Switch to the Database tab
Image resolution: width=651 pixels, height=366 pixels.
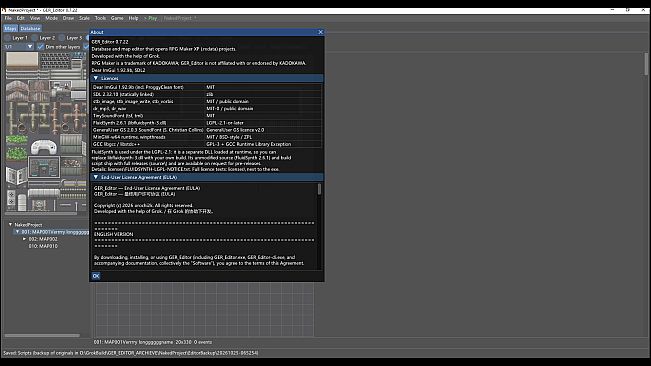(x=30, y=29)
